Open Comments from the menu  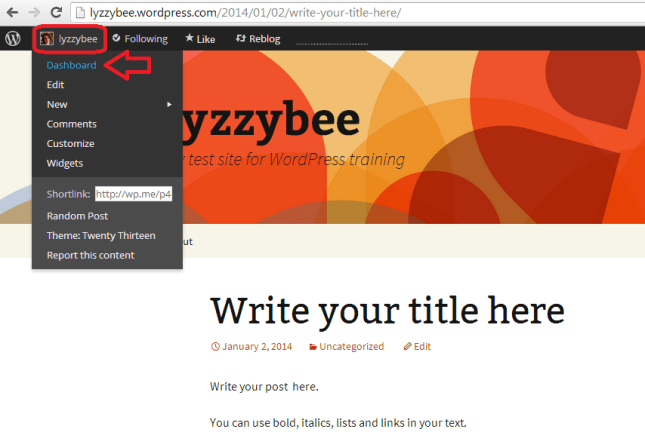point(71,124)
